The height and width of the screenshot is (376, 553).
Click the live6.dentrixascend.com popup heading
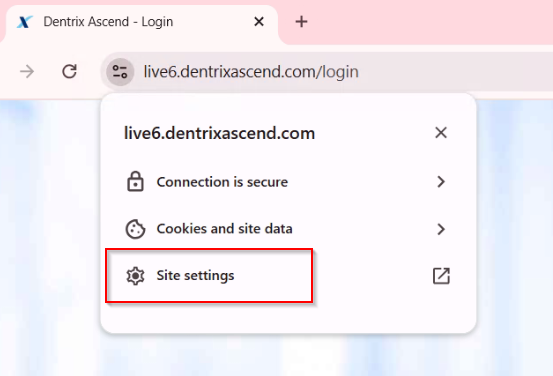pyautogui.click(x=219, y=133)
